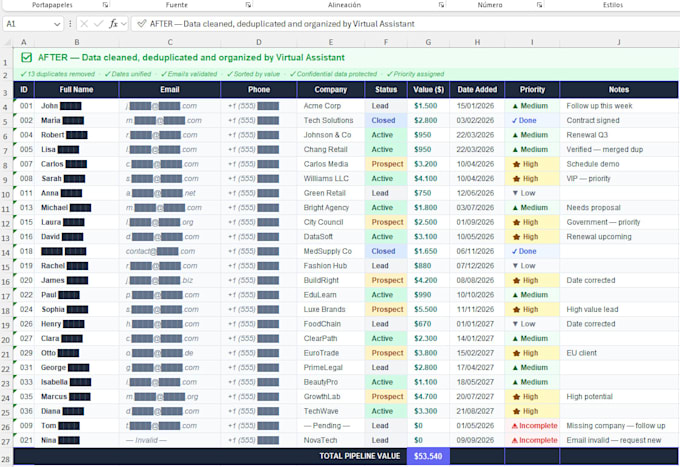Select the Notes header cell
680x467 pixels.
(619, 90)
